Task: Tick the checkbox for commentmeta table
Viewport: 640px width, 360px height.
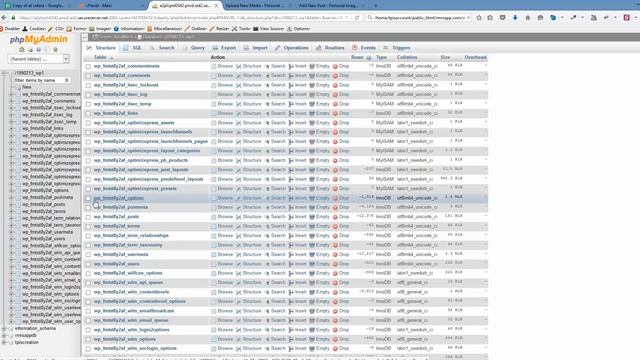Action: (88, 67)
